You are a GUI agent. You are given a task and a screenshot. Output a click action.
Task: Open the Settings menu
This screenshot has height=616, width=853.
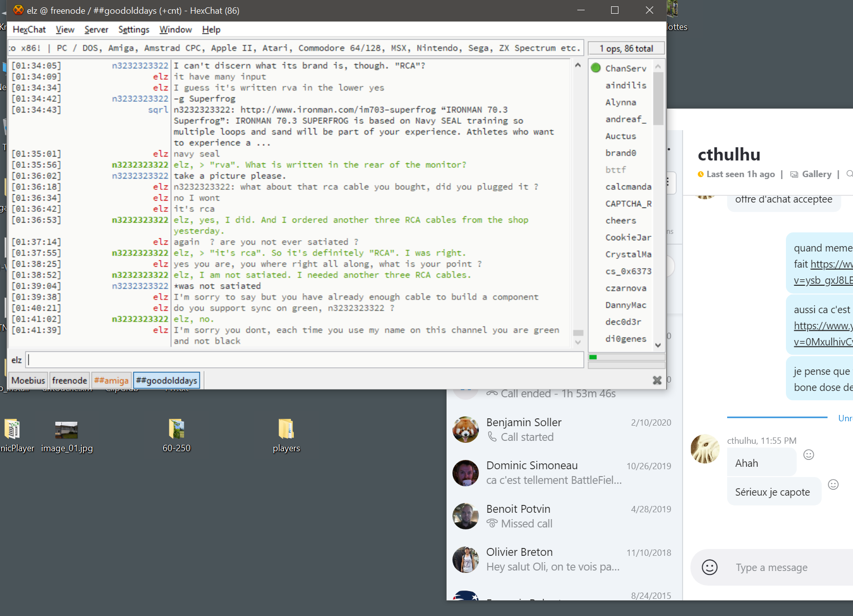tap(133, 29)
